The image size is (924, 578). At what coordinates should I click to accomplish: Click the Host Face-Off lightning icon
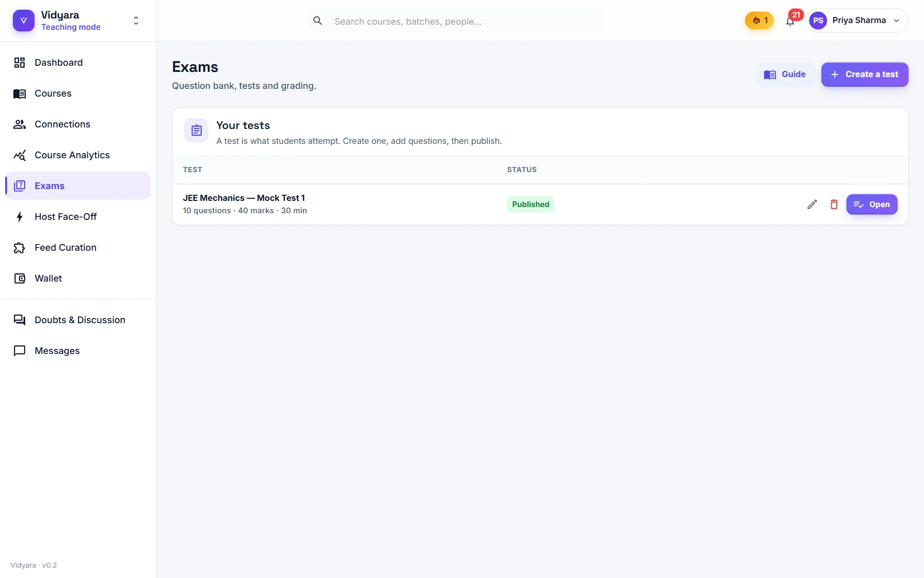20,217
